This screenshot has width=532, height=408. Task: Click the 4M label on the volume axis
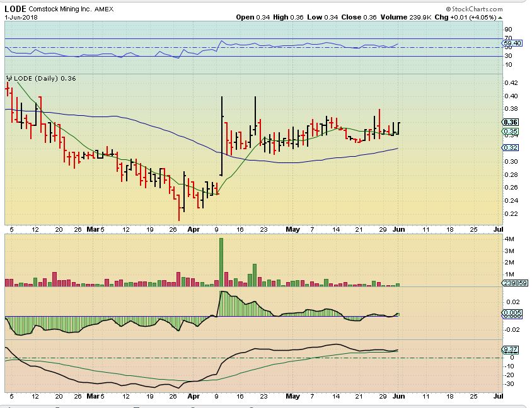[509, 239]
